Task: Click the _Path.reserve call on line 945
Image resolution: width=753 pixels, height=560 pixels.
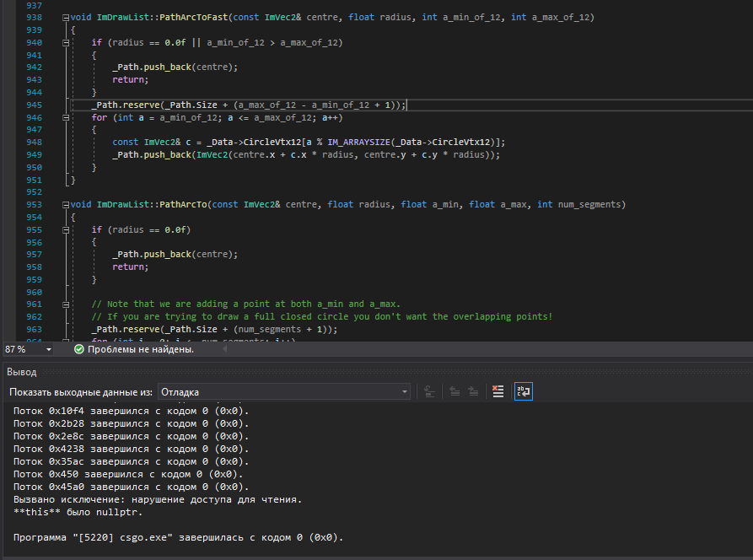Action: pos(249,105)
